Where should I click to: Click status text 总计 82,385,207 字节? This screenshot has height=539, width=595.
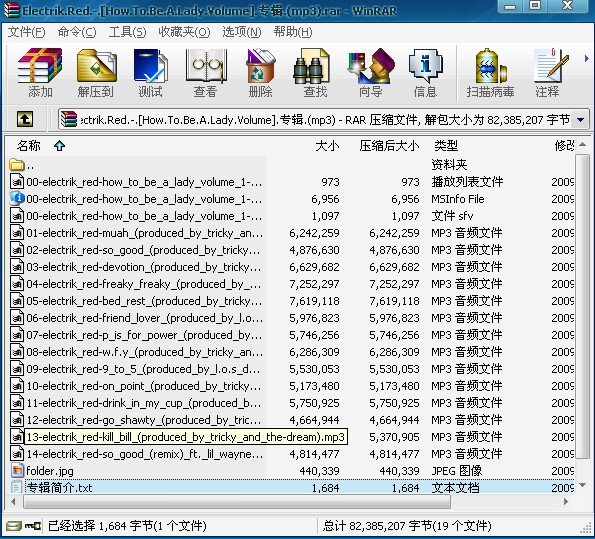pos(406,526)
